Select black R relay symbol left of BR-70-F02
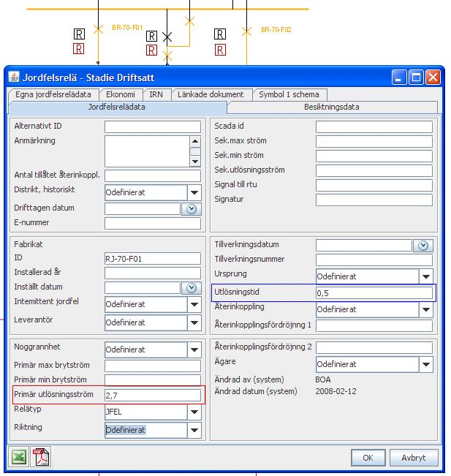This screenshot has width=451, height=476. point(220,34)
